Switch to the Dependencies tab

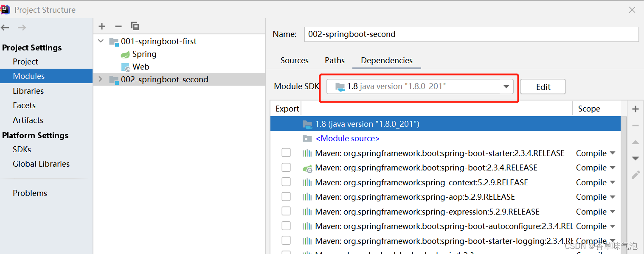387,61
